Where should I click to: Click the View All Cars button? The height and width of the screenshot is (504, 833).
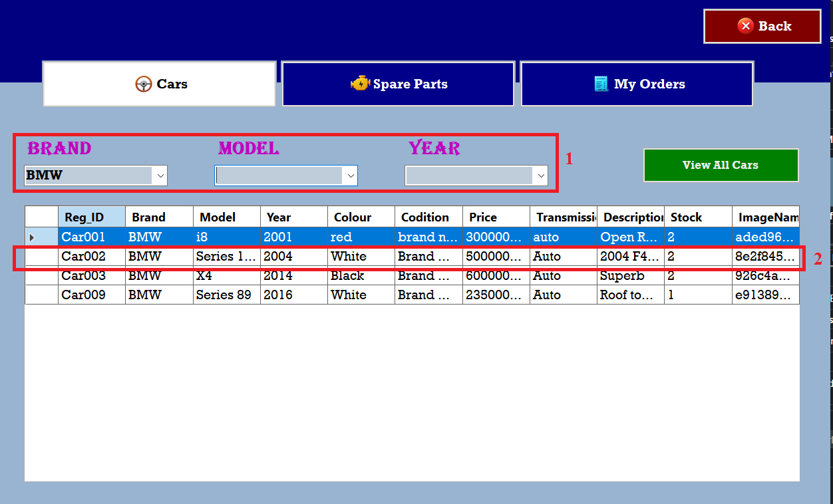(x=721, y=165)
